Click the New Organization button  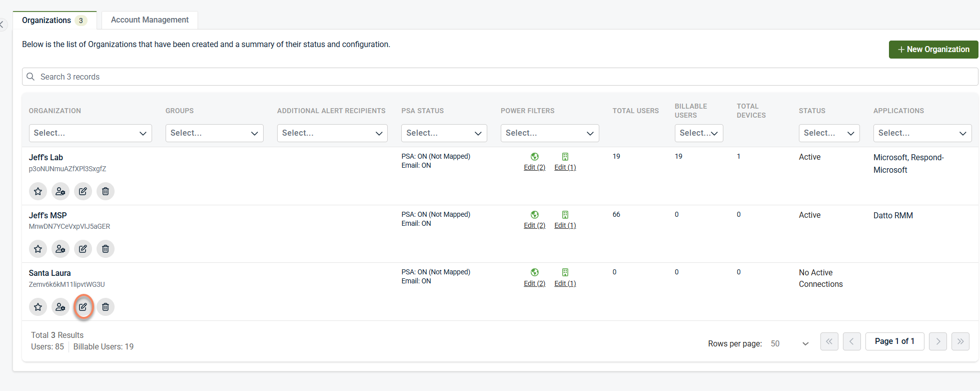click(933, 50)
